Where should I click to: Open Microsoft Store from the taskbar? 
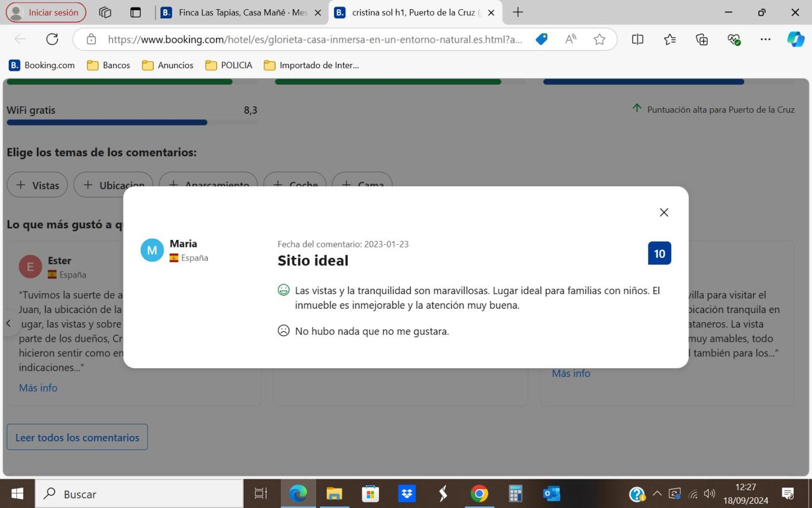click(x=370, y=493)
